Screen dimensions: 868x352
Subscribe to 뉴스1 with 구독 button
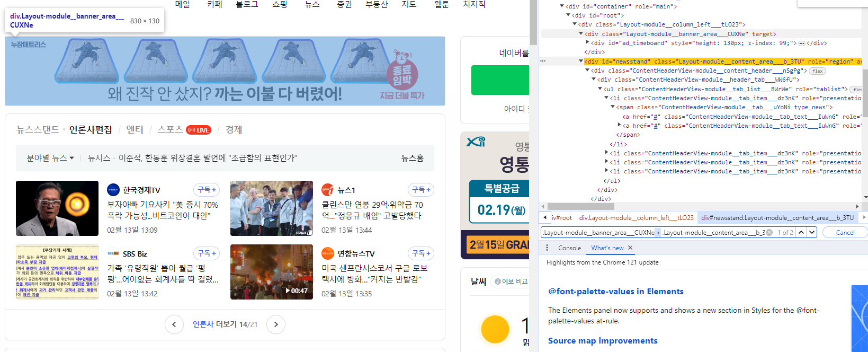coord(421,190)
